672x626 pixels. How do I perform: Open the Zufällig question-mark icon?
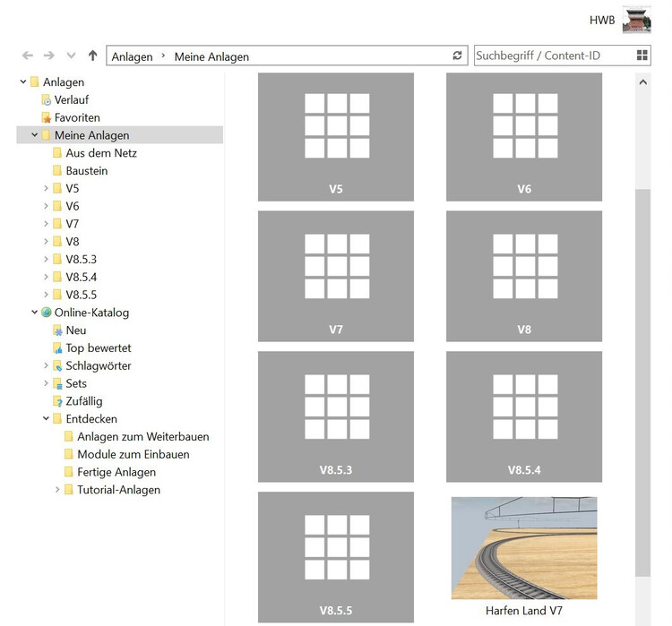pos(57,401)
